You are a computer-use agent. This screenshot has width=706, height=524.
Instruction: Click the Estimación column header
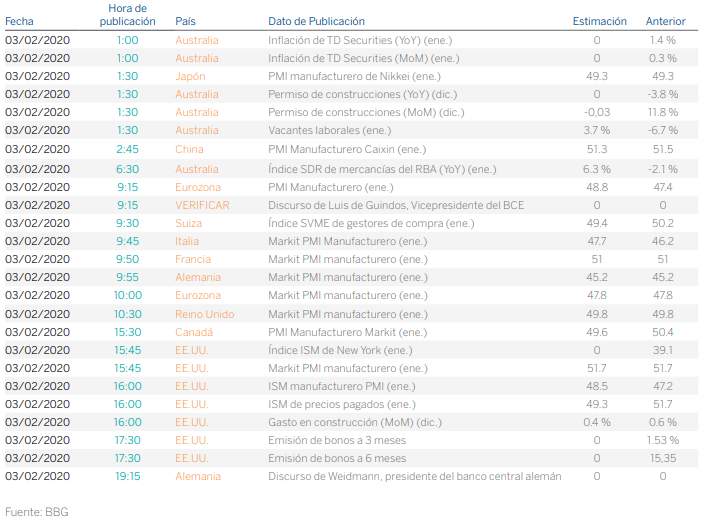[x=599, y=21]
